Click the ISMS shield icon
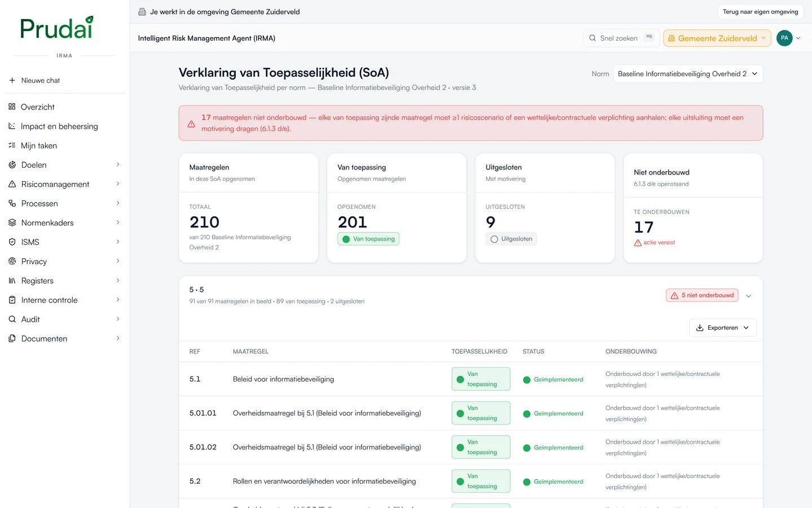This screenshot has width=812, height=508. [12, 242]
